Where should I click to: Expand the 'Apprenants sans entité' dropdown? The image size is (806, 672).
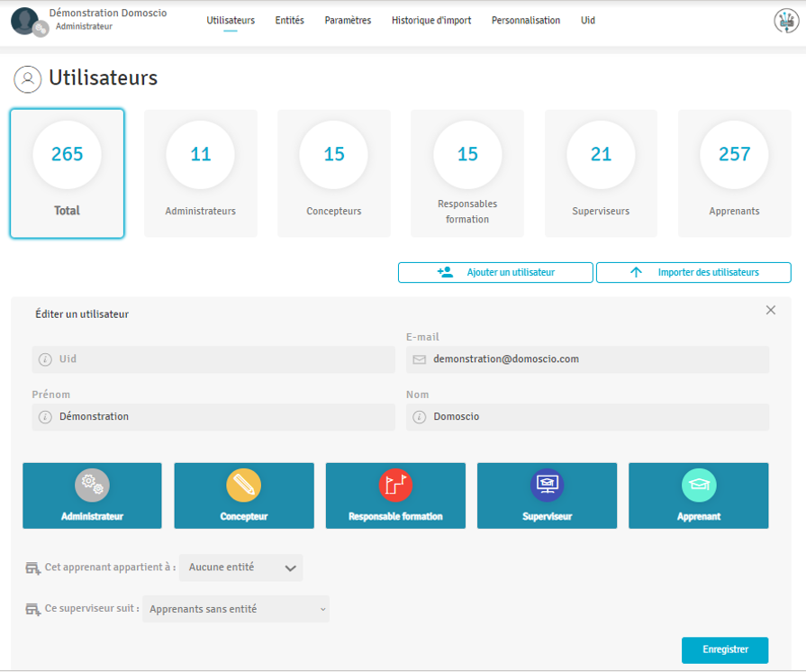[x=236, y=609]
